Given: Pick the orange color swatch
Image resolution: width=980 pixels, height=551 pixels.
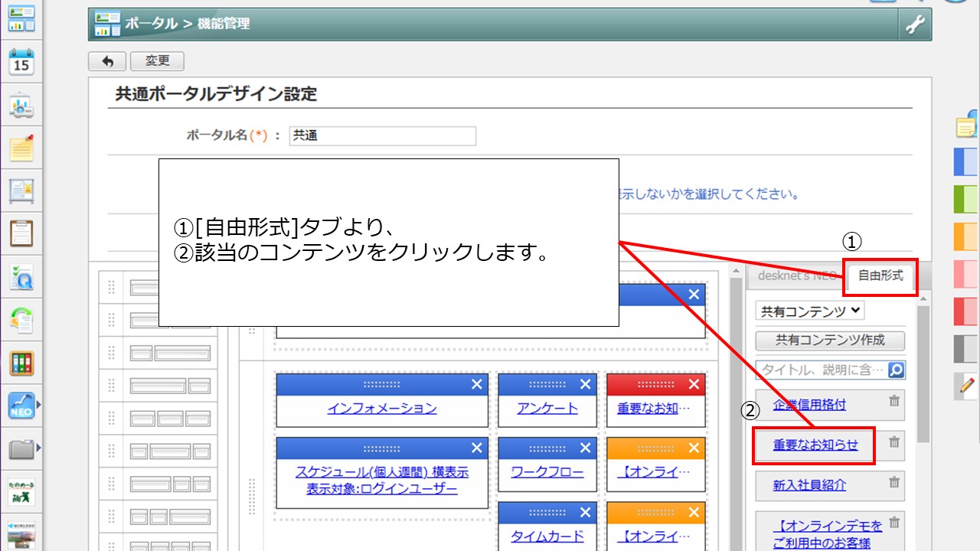Looking at the screenshot, I should pos(967,236).
